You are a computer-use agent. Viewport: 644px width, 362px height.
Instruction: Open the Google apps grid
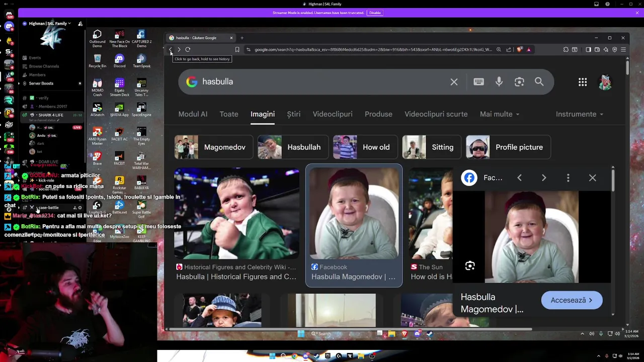click(x=583, y=82)
